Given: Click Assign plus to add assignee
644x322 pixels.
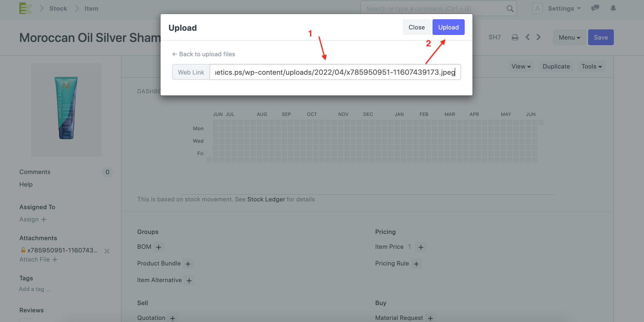Looking at the screenshot, I should (33, 219).
